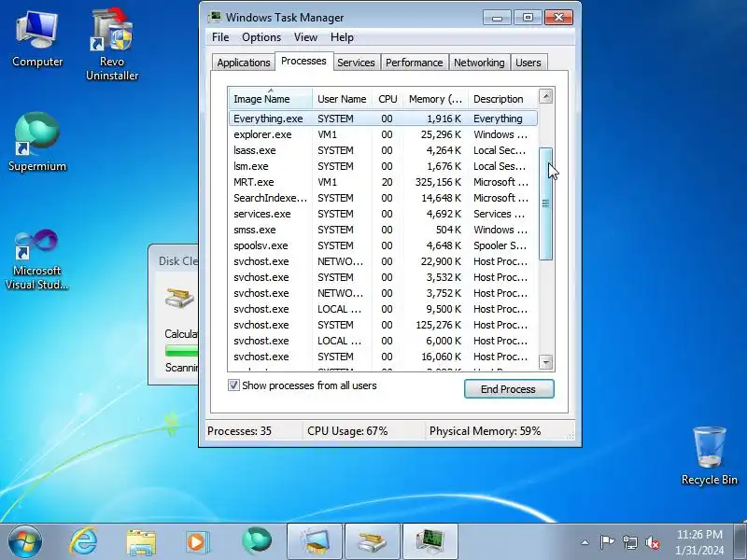Click the Windows Start orb
The image size is (747, 560).
tap(25, 541)
